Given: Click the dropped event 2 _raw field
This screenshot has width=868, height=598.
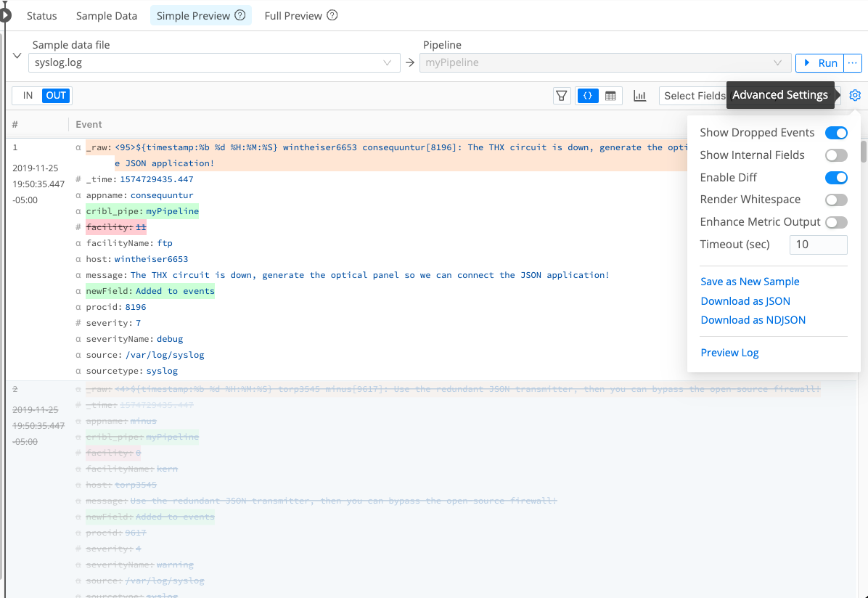Looking at the screenshot, I should pyautogui.click(x=453, y=389).
